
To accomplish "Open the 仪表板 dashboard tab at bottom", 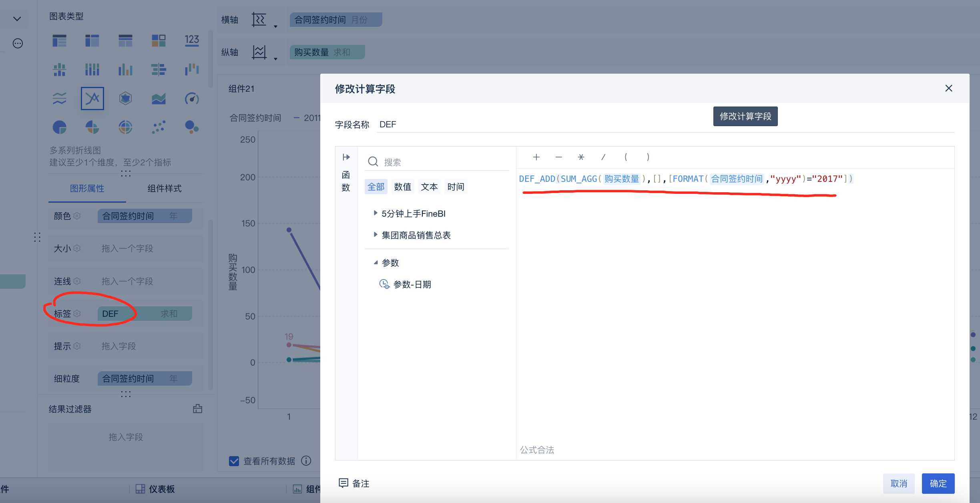I will click(155, 489).
